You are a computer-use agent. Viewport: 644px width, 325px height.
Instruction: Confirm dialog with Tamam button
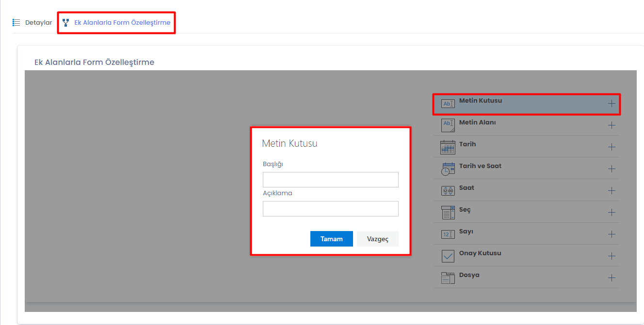coord(332,239)
